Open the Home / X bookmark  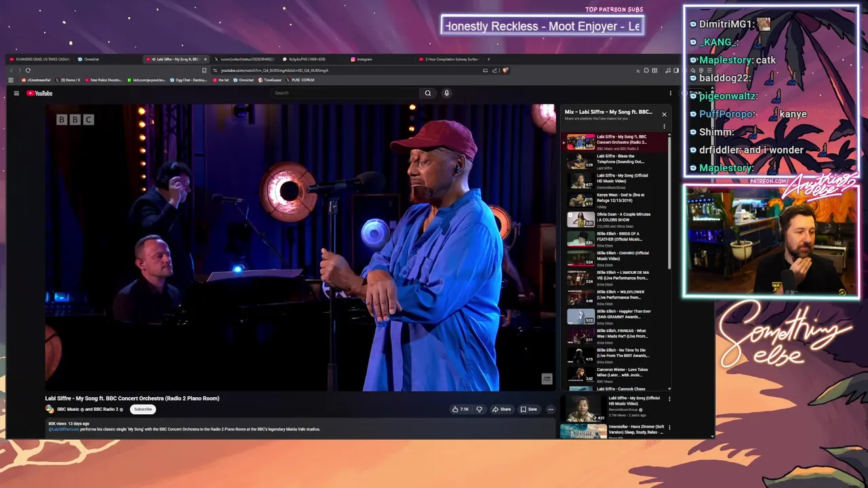tap(68, 80)
